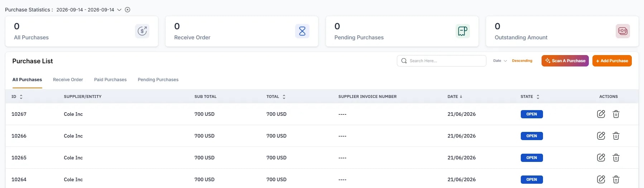Click Scan A Purchase button
The height and width of the screenshot is (188, 644).
point(565,61)
